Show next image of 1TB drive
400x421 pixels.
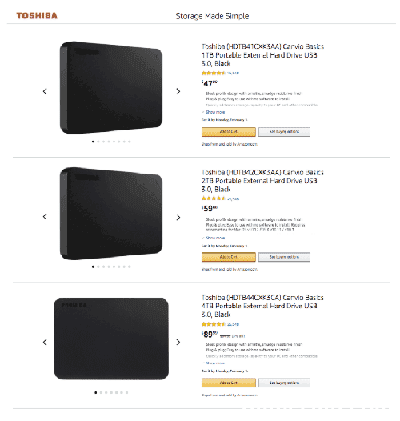tap(178, 91)
